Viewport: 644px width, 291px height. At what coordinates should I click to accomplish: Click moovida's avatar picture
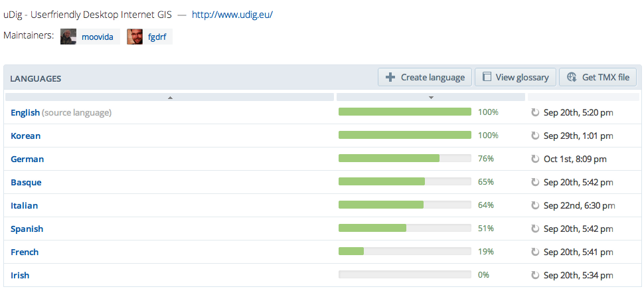pyautogui.click(x=68, y=37)
